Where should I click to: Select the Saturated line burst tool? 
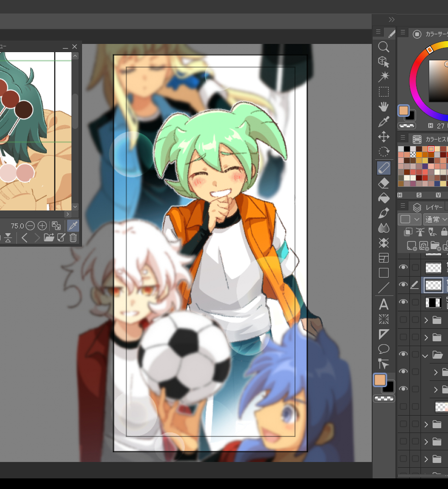click(383, 320)
